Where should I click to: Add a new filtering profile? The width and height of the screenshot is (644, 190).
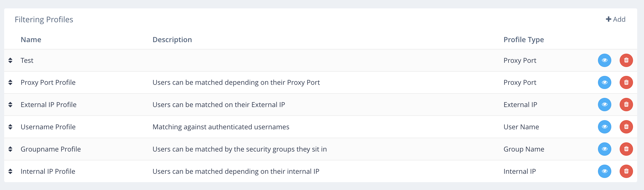point(615,19)
